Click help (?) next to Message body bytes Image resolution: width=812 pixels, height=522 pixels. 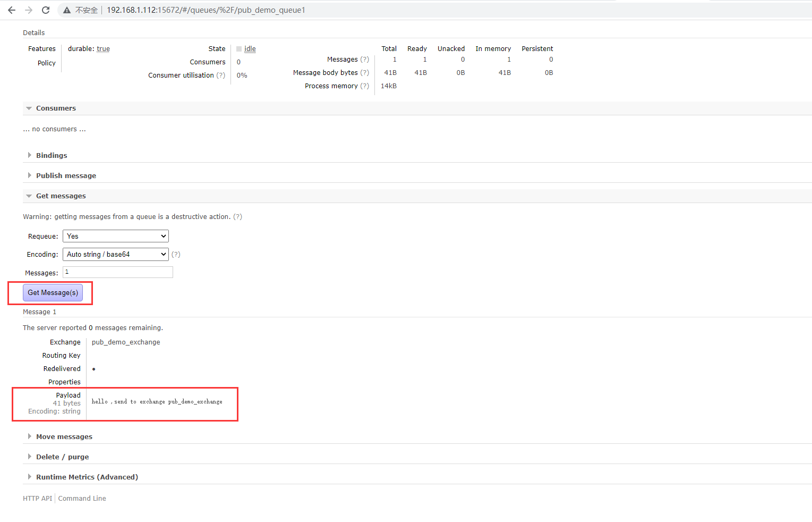(365, 73)
